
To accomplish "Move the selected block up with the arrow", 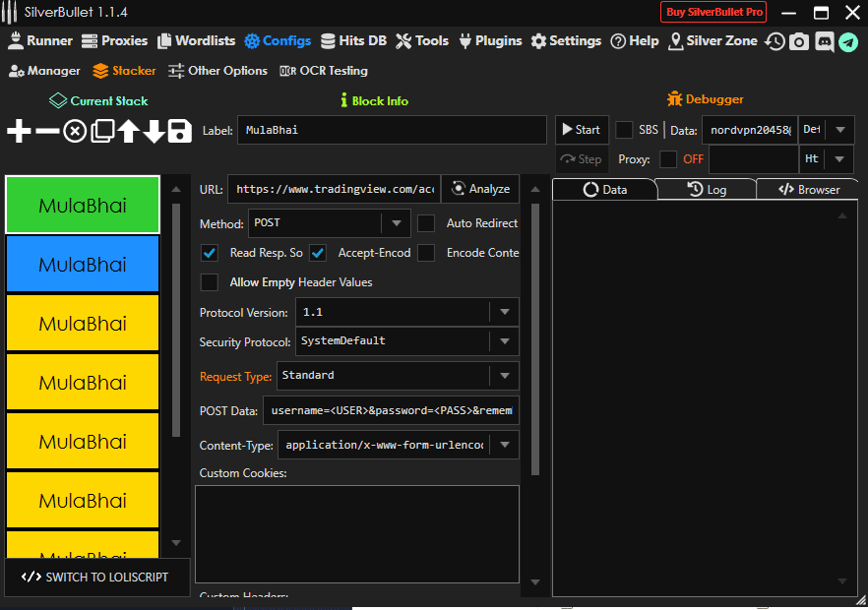I will click(x=128, y=131).
